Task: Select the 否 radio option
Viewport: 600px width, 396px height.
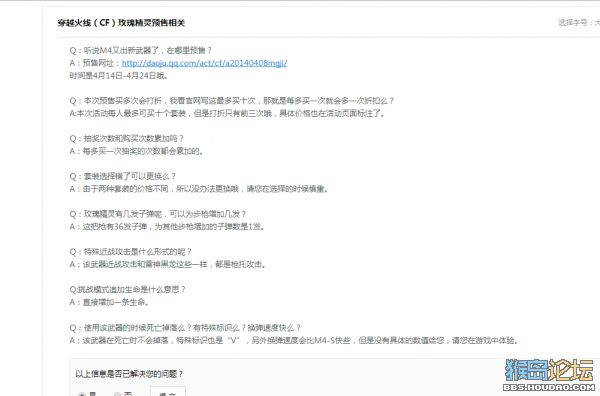Action: [x=117, y=394]
